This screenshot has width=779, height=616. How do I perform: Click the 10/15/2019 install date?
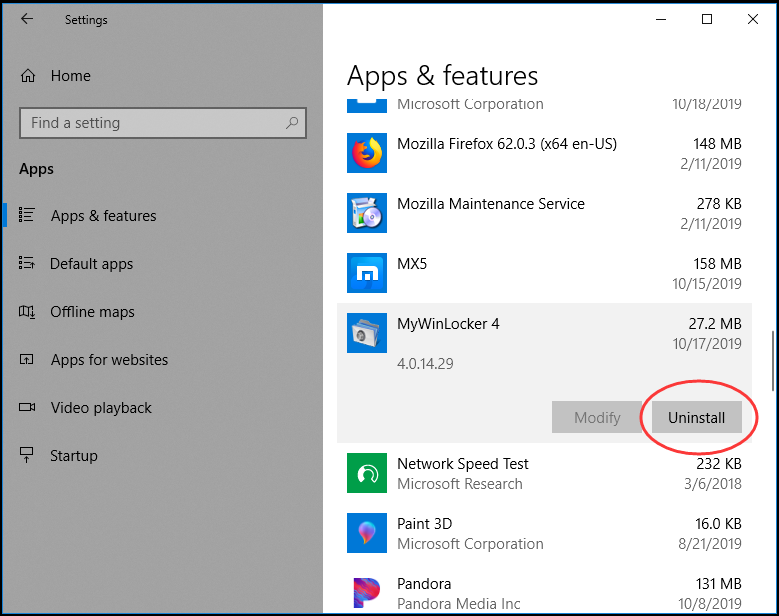coord(707,284)
